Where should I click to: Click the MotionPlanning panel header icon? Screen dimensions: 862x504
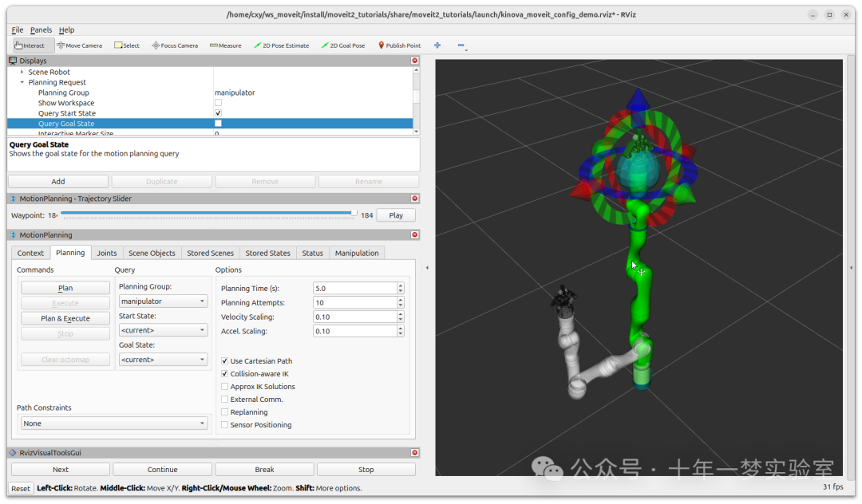click(14, 235)
